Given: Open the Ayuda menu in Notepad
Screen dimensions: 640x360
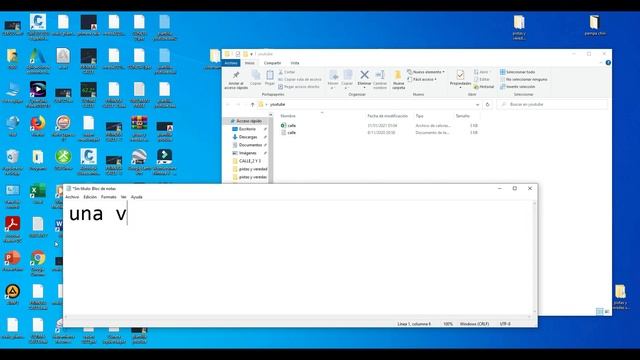Looking at the screenshot, I should pyautogui.click(x=137, y=197).
